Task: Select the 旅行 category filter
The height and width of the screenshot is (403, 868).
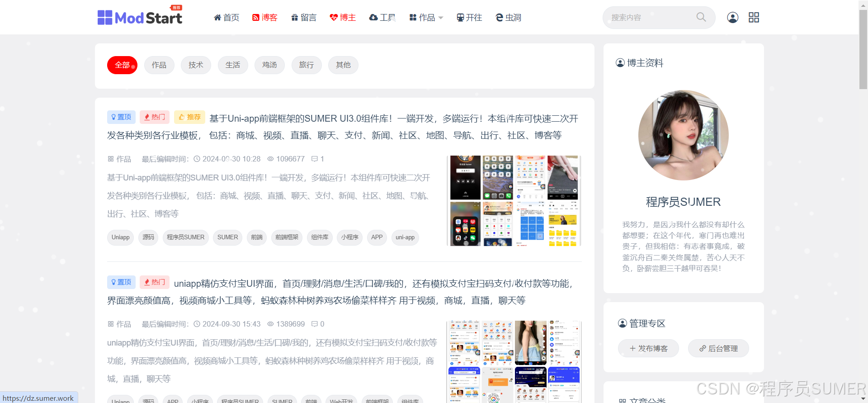Action: pos(307,65)
